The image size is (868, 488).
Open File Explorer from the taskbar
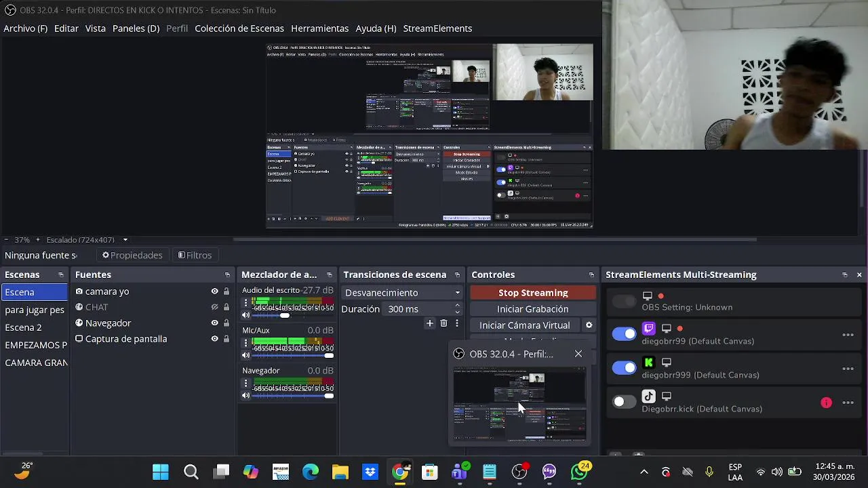tap(340, 472)
